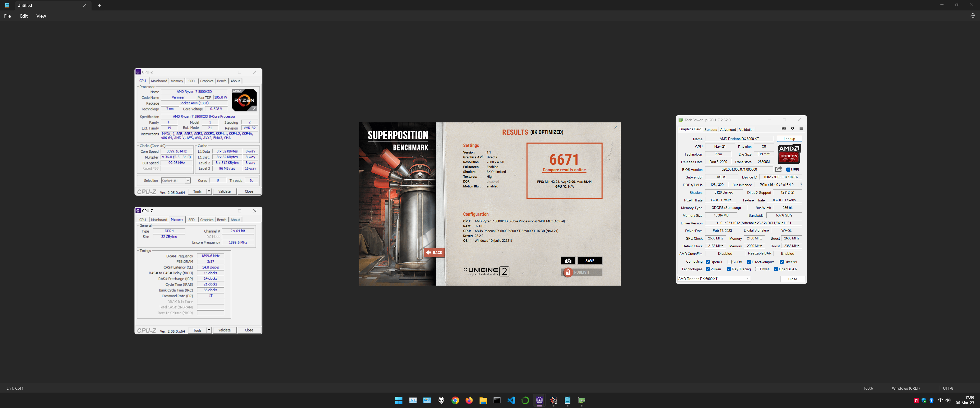Toggle DirectCompute checkbox in GPU-Z
The width and height of the screenshot is (980, 408).
(749, 262)
